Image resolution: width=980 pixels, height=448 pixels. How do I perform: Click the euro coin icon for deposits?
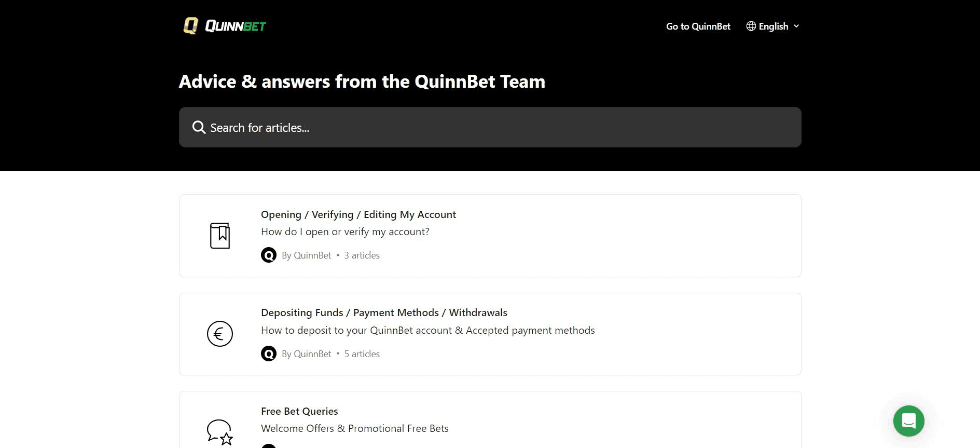(x=220, y=334)
